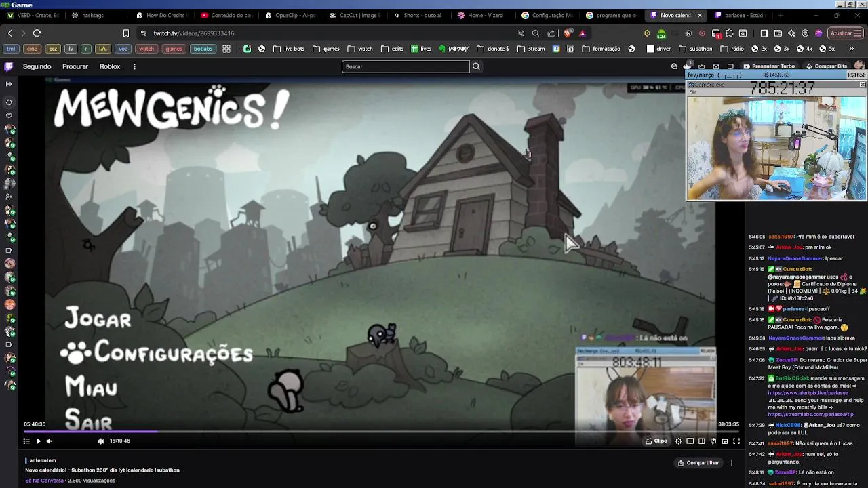Viewport: 868px width, 488px height.
Task: Switch to the VEED browser tab
Action: 33,15
